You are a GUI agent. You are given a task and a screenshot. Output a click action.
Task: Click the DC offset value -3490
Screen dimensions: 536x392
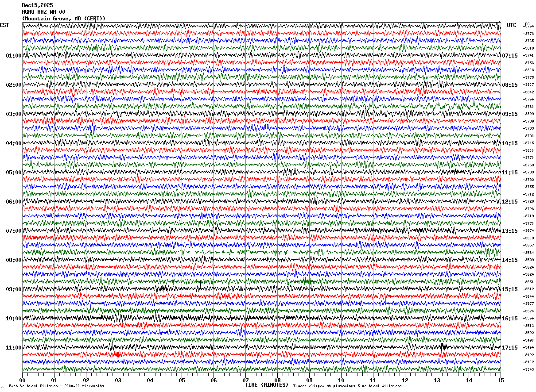[x=528, y=340]
